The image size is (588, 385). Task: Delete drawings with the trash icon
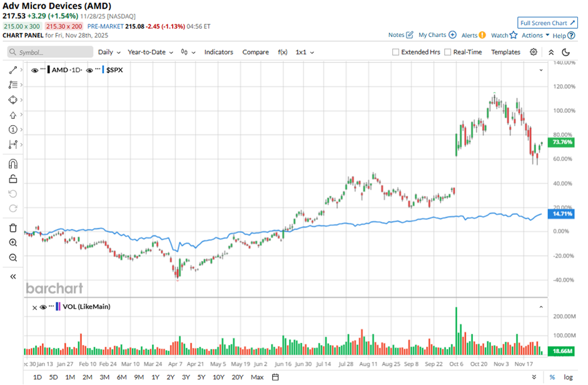pos(13,227)
